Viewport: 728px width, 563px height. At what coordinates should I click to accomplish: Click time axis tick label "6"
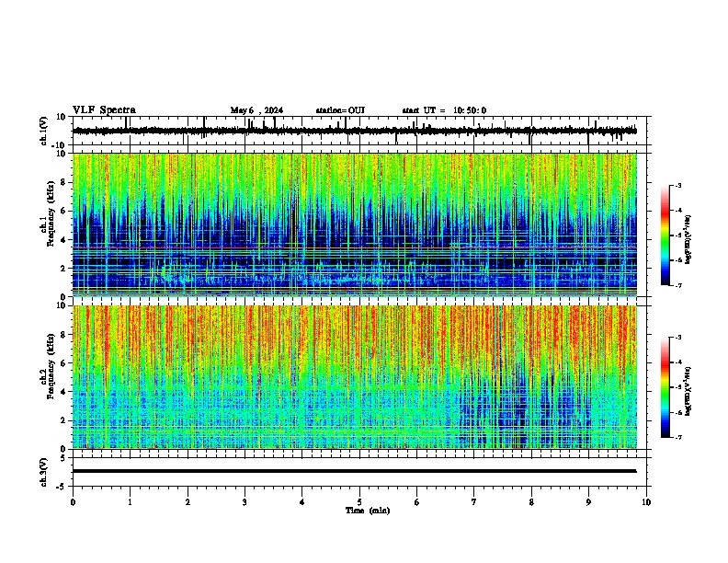click(417, 502)
